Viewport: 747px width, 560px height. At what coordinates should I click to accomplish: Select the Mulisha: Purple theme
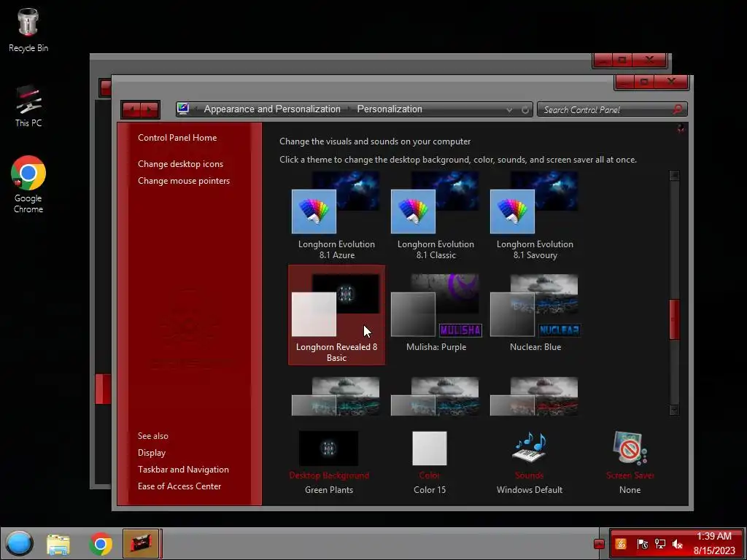tap(436, 314)
